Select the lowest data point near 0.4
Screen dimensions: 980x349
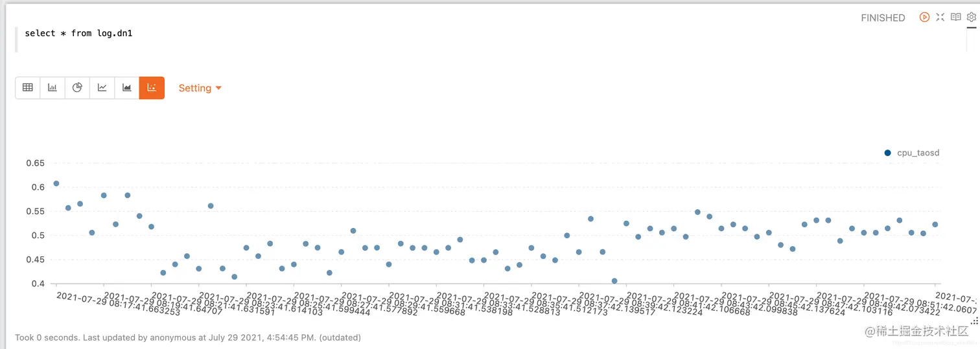tap(614, 281)
